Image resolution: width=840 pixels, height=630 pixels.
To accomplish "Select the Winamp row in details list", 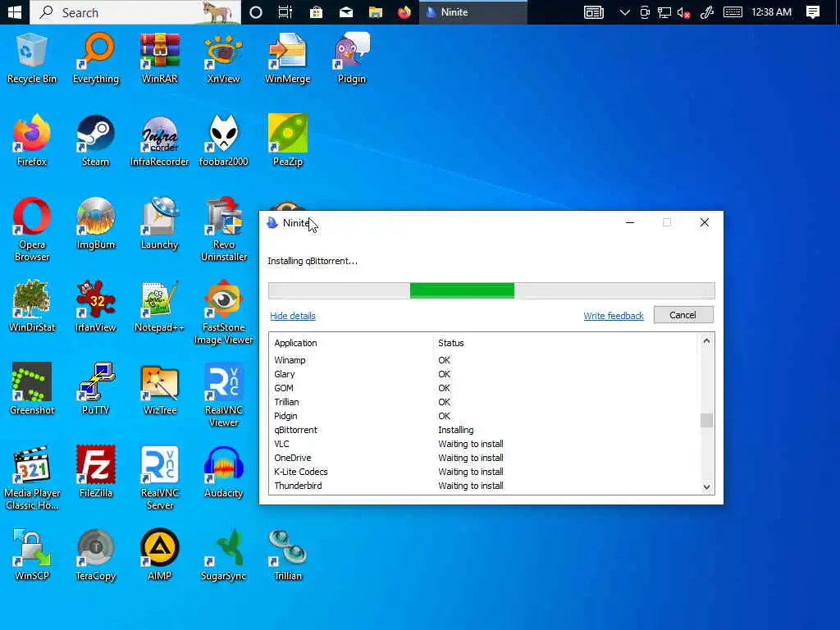I will click(484, 360).
